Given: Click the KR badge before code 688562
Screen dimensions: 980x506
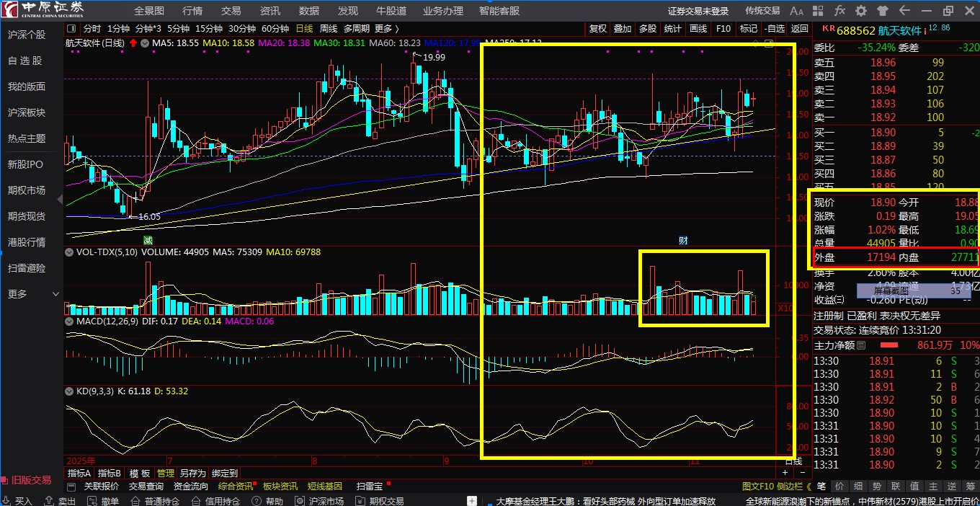Looking at the screenshot, I should 828,29.
